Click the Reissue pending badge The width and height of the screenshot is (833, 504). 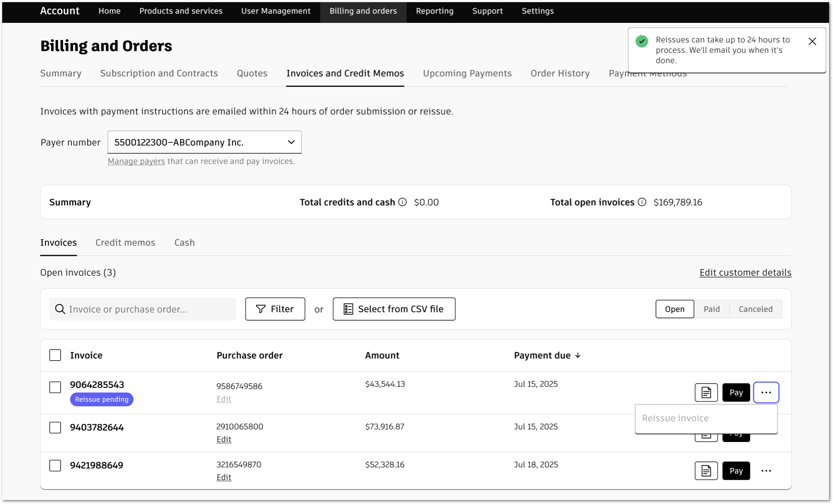[101, 399]
